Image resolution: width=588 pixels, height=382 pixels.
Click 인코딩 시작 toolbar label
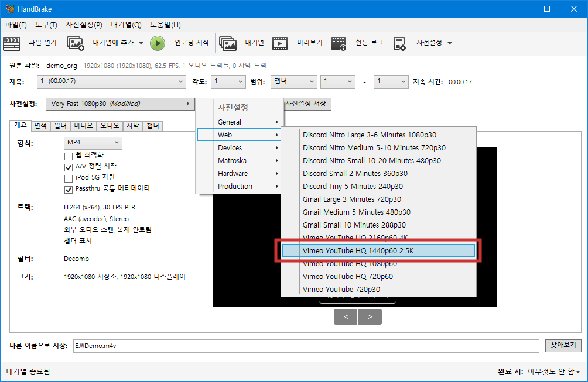pos(192,43)
